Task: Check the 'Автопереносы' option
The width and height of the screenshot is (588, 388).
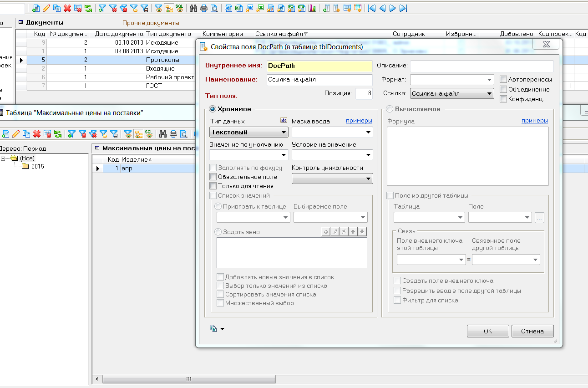Action: tap(503, 79)
